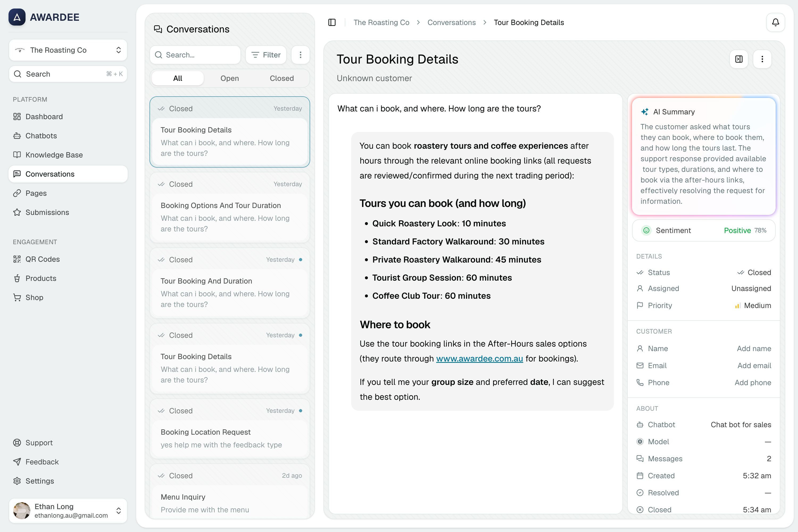Open the Priority Medium selector
The width and height of the screenshot is (798, 532).
point(753,305)
